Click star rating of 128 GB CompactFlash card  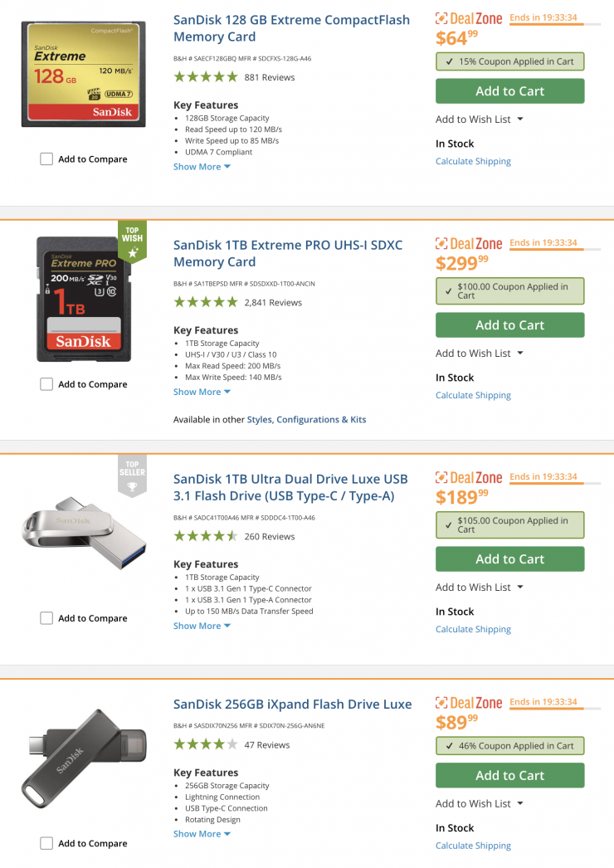tap(206, 77)
